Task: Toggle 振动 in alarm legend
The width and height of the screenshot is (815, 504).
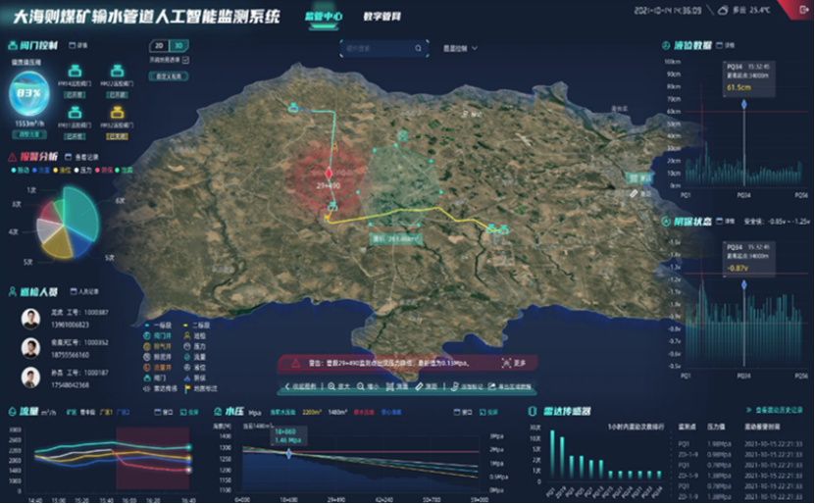Action: [x=20, y=170]
